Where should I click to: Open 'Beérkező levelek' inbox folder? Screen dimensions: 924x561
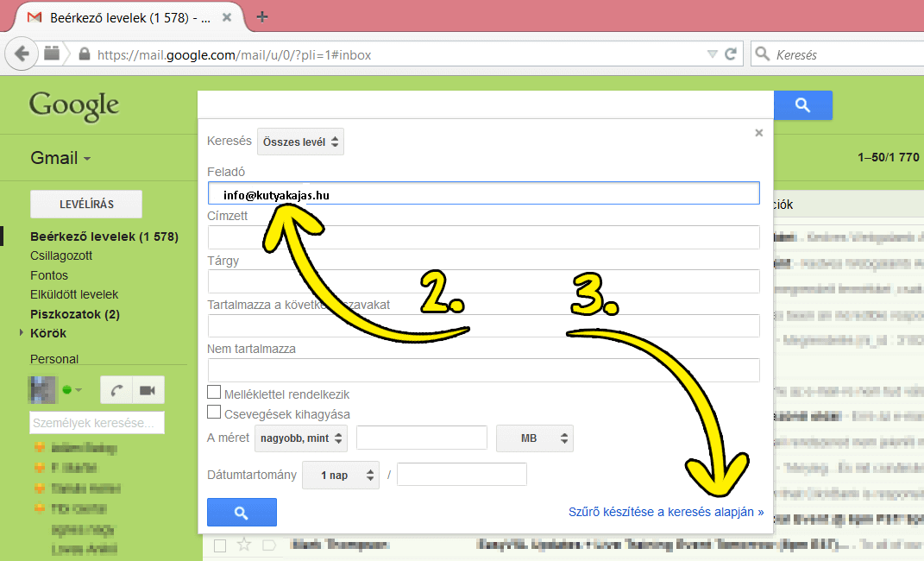[104, 236]
